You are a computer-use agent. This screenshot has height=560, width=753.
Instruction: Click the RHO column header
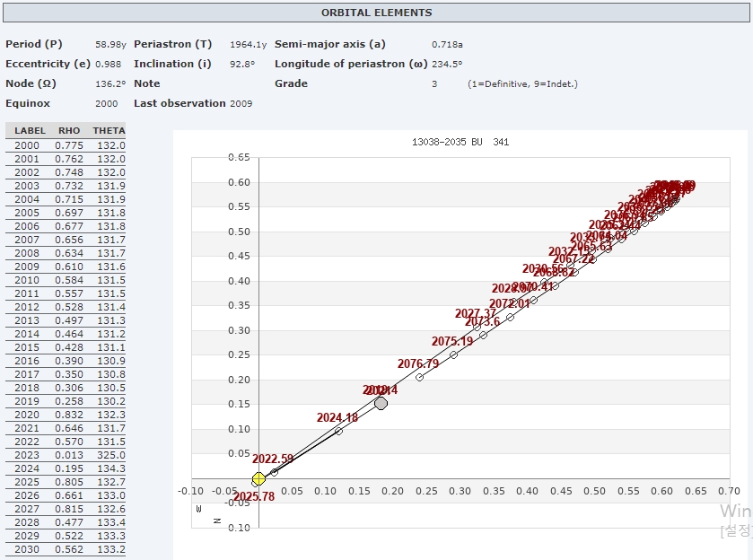click(x=69, y=131)
